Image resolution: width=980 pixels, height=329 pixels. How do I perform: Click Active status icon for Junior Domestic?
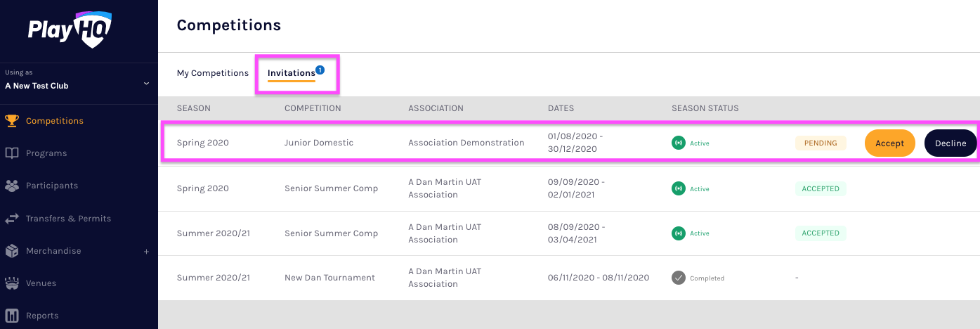[x=678, y=143]
